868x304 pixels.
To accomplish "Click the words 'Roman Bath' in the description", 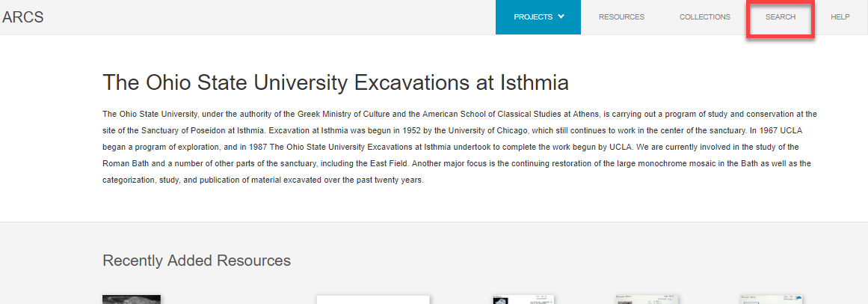I will click(123, 164).
